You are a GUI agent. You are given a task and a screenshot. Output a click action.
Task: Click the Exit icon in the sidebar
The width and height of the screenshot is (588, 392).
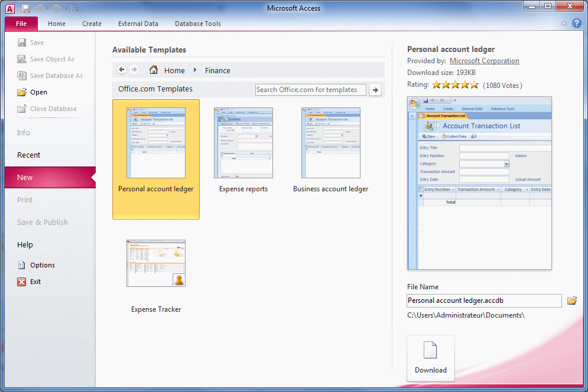22,282
